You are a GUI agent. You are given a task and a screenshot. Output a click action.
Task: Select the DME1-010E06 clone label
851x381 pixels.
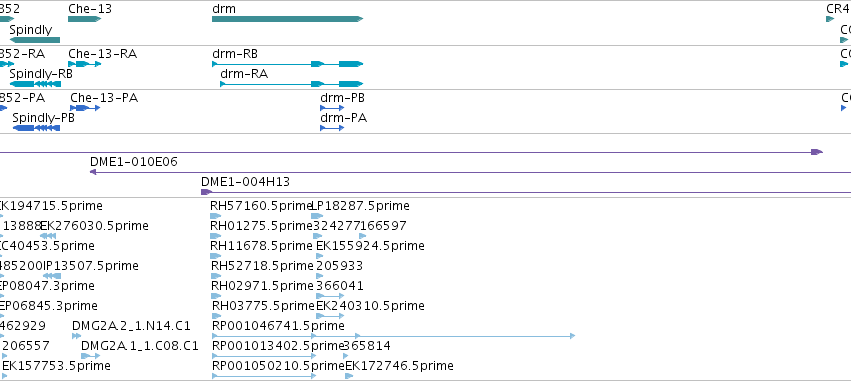pos(134,162)
